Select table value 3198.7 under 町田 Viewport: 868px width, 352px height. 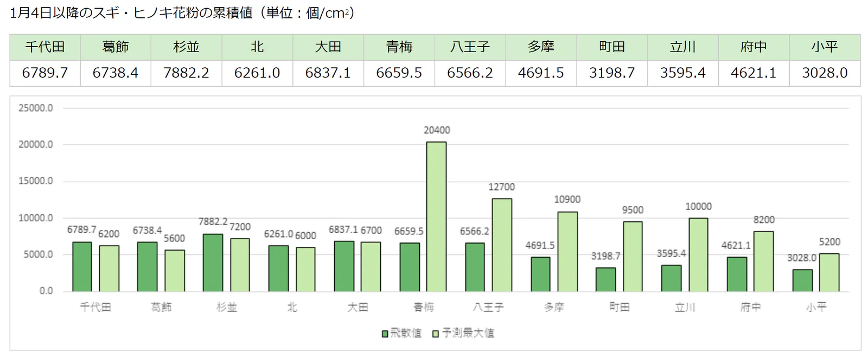click(612, 73)
